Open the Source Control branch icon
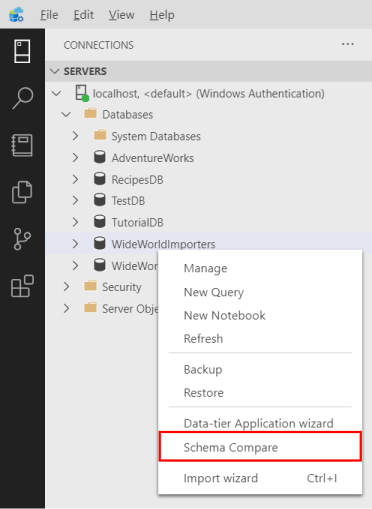372x509 pixels. [x=22, y=239]
